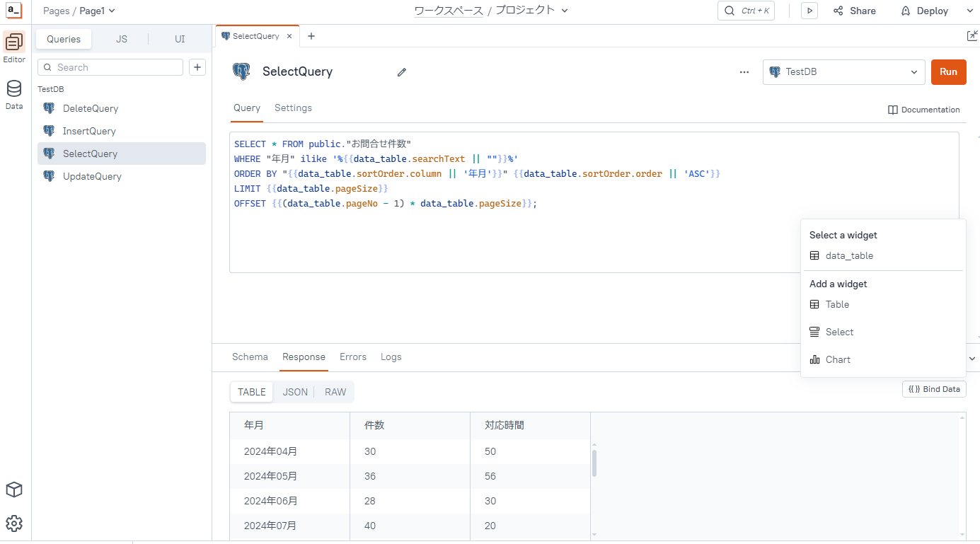This screenshot has height=544, width=980.
Task: Expand the Deploy dropdown arrow
Action: [969, 11]
